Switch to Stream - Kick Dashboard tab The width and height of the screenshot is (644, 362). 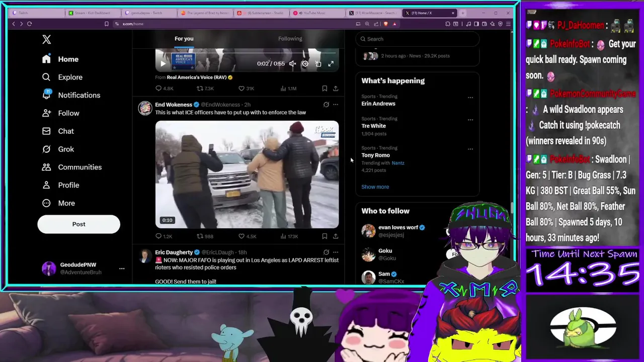point(93,13)
